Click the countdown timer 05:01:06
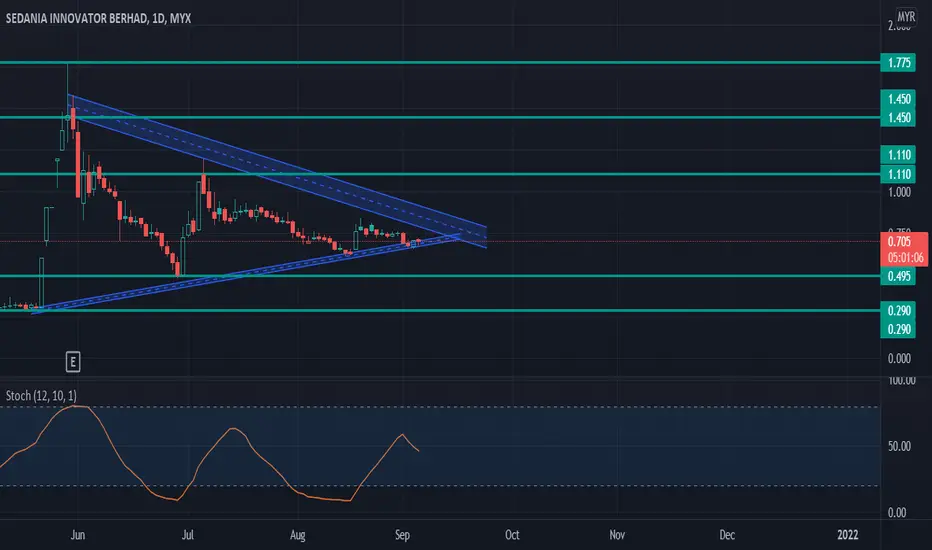 pos(906,257)
